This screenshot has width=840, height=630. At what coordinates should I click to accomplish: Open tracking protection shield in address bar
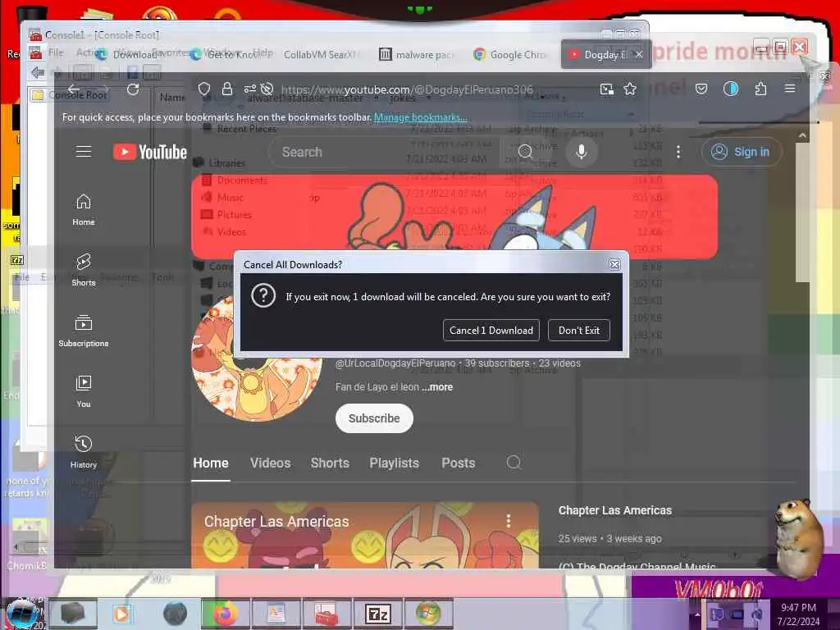204,89
